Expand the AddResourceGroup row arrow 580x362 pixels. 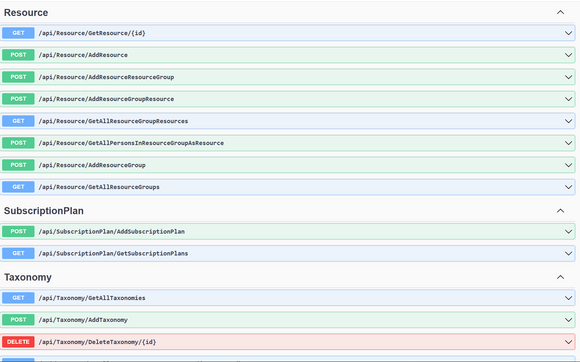tap(568, 165)
